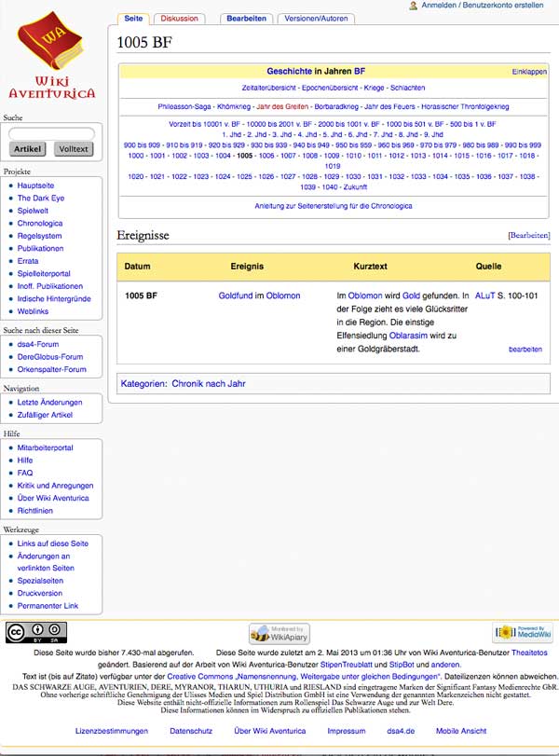Collapse the history box via Einklappen
The width and height of the screenshot is (559, 756).
(x=529, y=72)
